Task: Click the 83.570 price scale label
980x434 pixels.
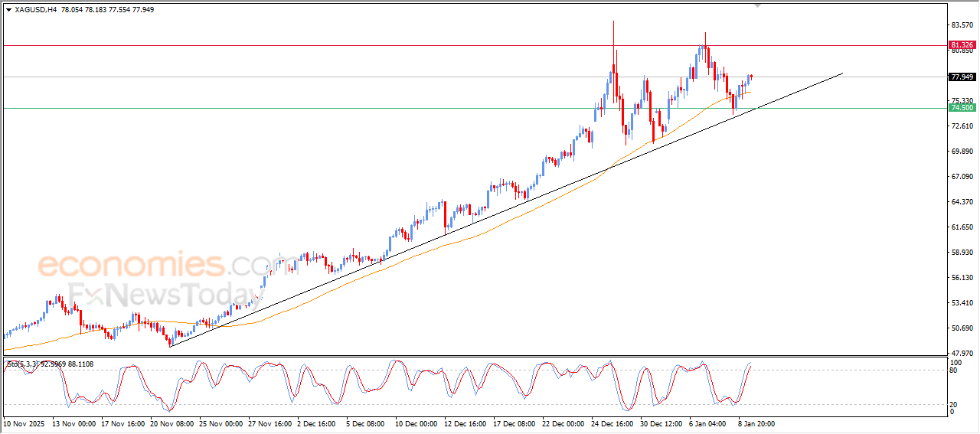Action: pos(961,25)
